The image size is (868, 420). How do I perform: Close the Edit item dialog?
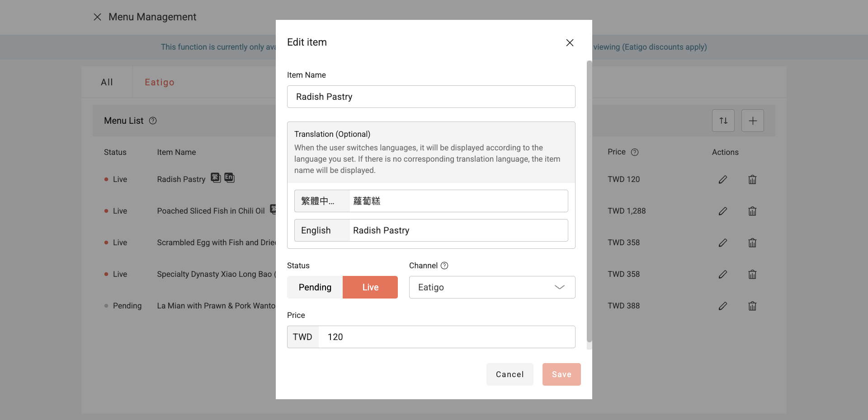point(569,42)
